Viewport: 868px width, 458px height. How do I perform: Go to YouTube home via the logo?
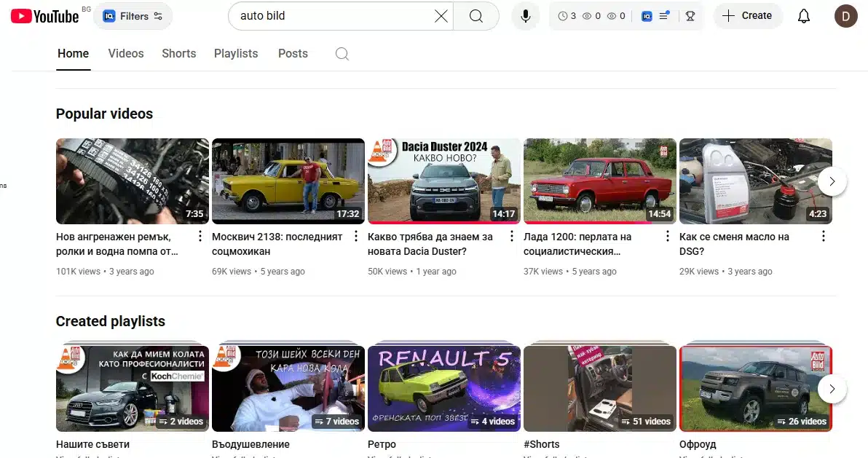[45, 16]
